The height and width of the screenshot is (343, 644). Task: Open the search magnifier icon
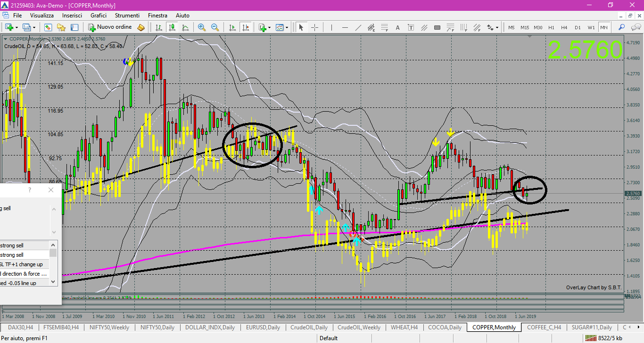pyautogui.click(x=621, y=27)
